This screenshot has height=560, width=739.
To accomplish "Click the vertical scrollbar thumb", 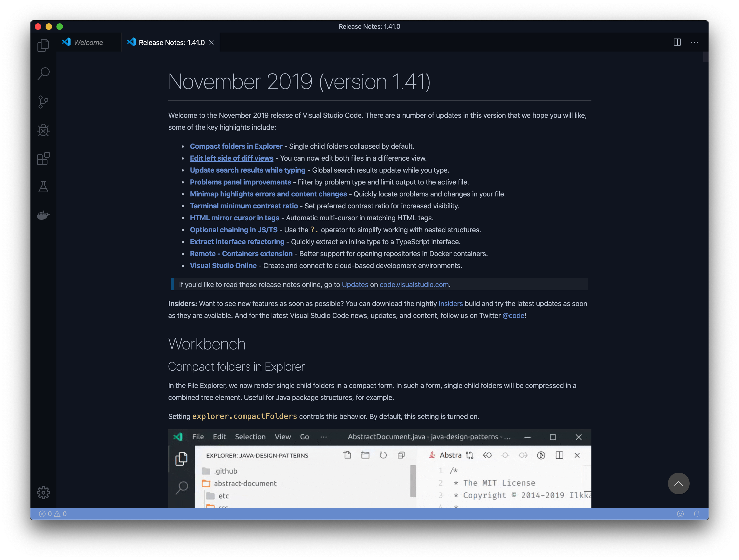I will (x=705, y=57).
